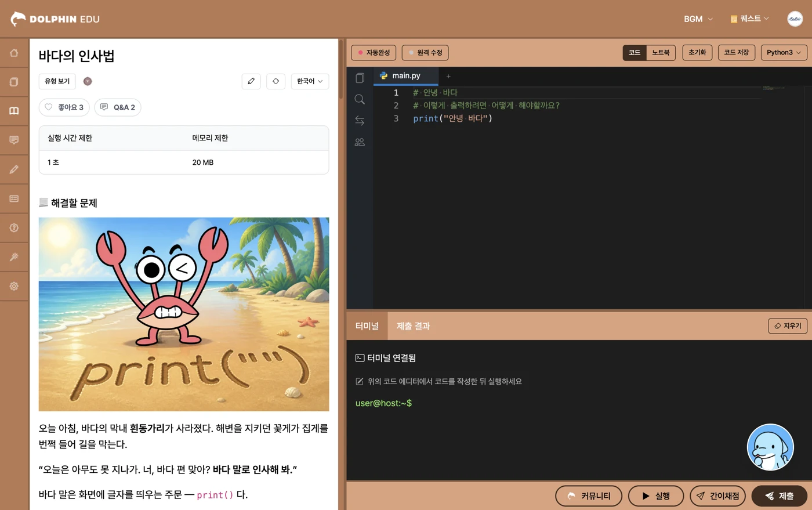Image resolution: width=812 pixels, height=510 pixels.
Task: Click the 코드 저장 button
Action: point(737,52)
